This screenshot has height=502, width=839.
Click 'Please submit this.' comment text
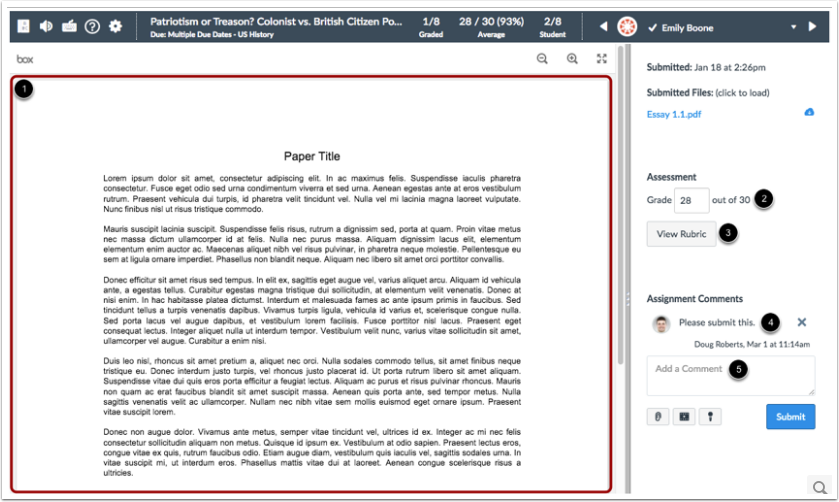pos(716,322)
